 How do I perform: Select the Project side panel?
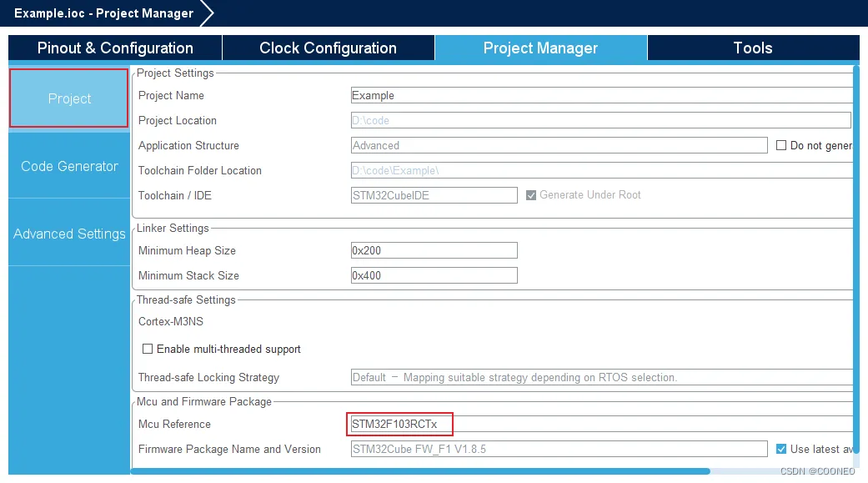pyautogui.click(x=69, y=98)
